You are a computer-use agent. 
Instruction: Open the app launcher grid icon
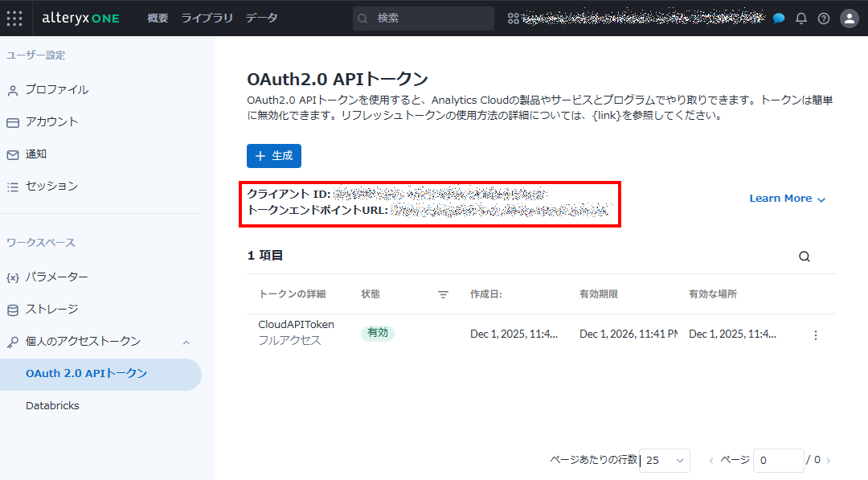14,18
